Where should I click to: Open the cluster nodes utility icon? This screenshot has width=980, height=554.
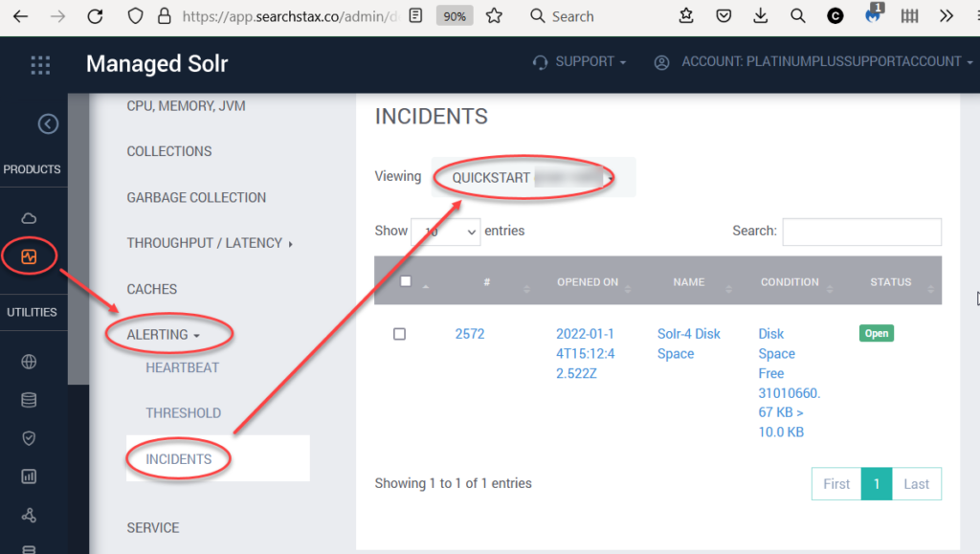(29, 516)
